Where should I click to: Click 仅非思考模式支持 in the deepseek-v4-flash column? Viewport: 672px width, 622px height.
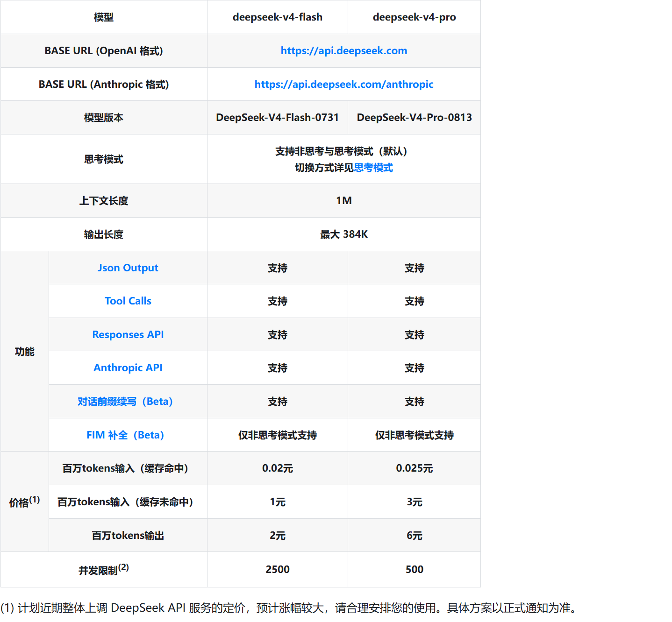pos(278,435)
